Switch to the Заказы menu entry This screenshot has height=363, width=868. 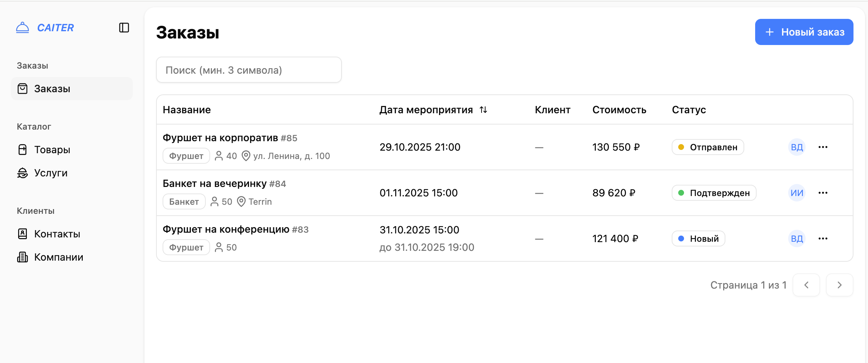[52, 88]
